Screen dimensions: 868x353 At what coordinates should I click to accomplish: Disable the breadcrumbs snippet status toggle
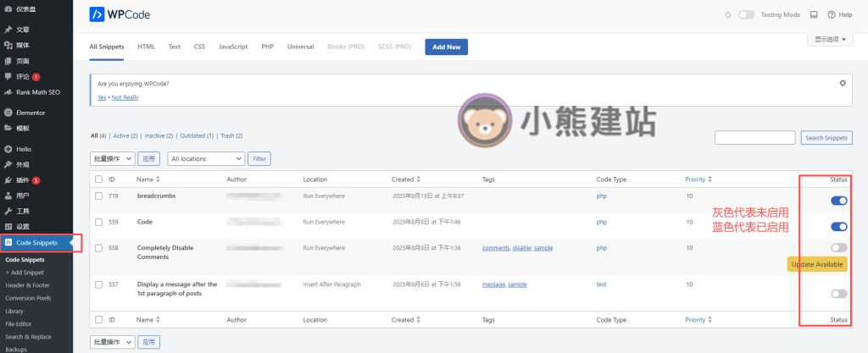point(838,201)
